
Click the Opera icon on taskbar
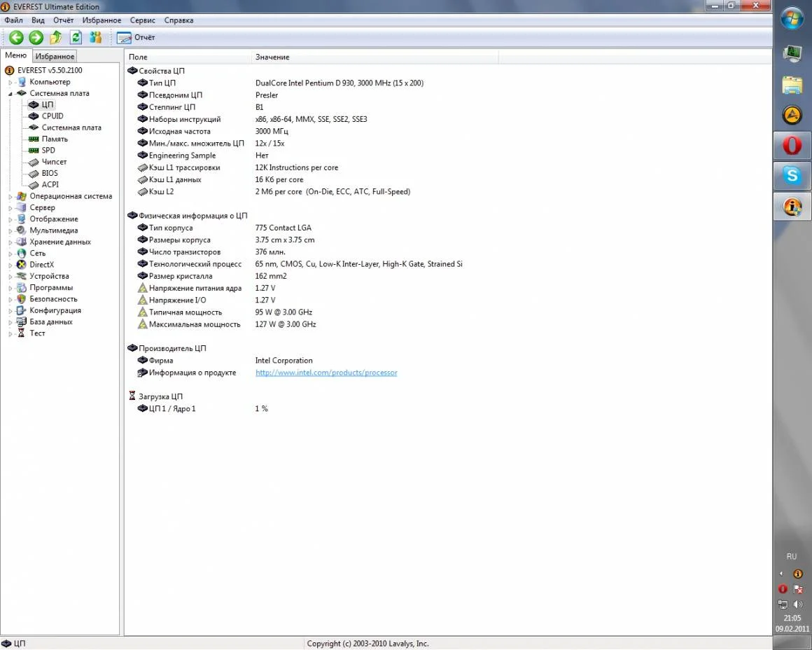tap(792, 146)
